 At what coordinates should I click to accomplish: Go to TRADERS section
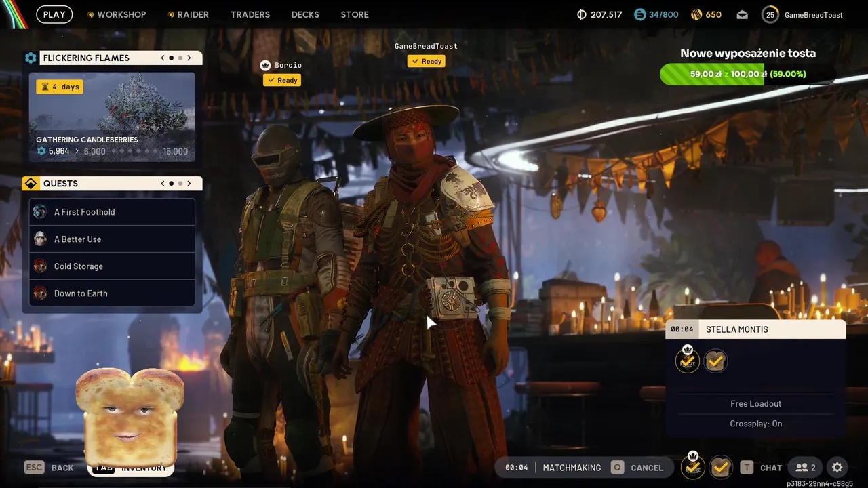point(250,14)
